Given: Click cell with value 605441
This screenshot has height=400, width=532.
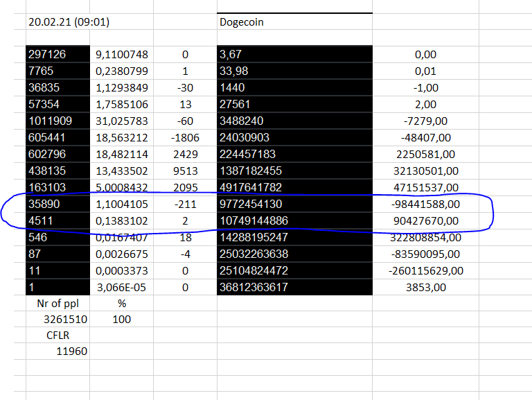Looking at the screenshot, I should (x=57, y=137).
